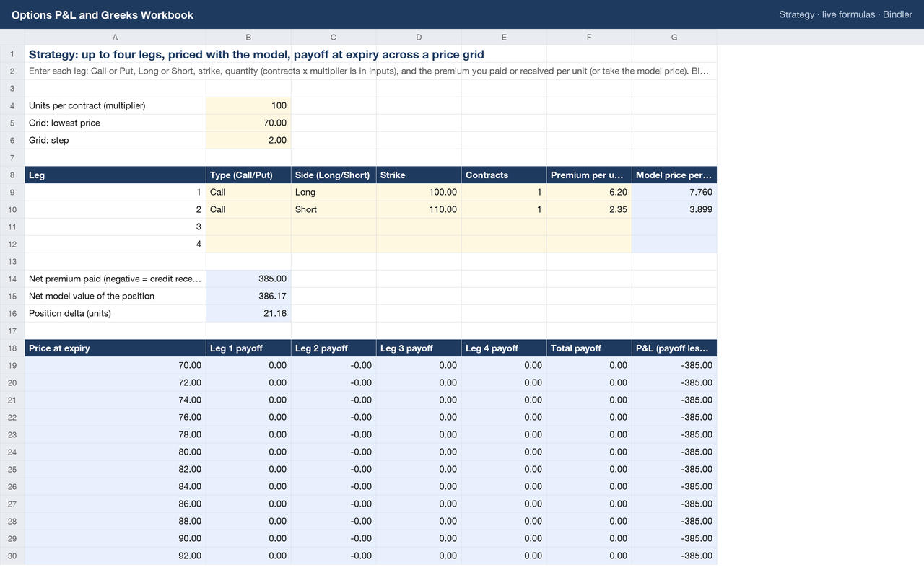Click the 'Strike' column header cell
924x570 pixels.
pyautogui.click(x=419, y=175)
